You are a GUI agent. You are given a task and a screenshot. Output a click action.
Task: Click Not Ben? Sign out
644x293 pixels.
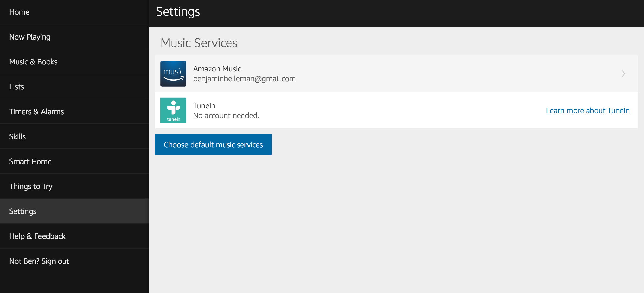point(75,261)
